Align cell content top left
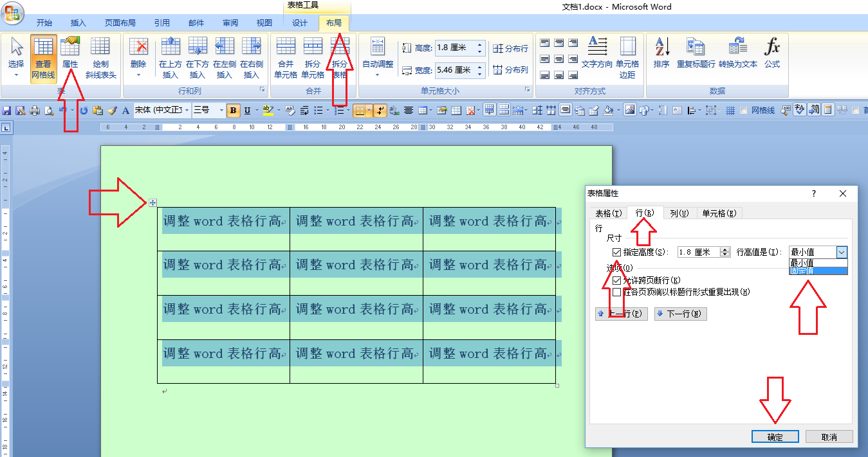Viewport: 868px width, 457px height. (x=545, y=42)
